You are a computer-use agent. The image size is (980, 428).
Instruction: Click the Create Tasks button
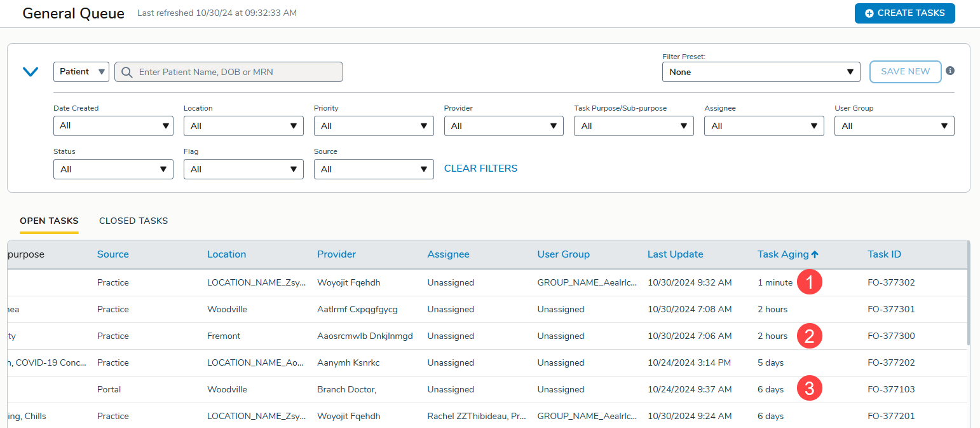click(904, 13)
